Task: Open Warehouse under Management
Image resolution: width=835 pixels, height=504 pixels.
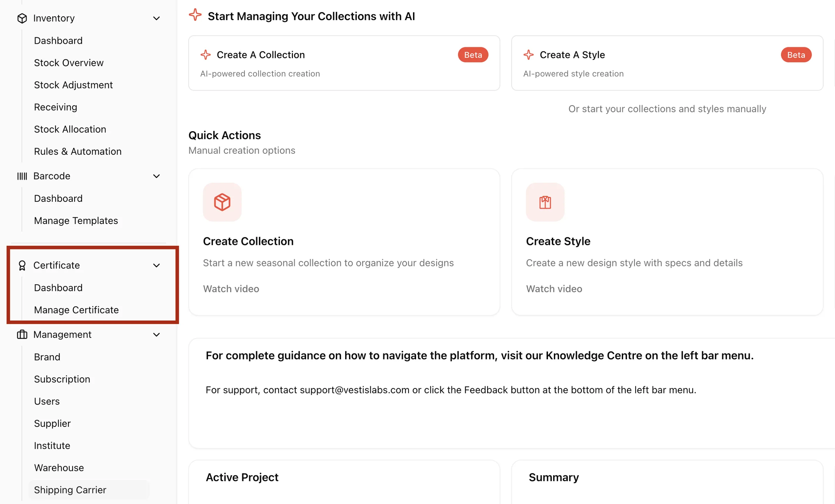Action: 59,467
